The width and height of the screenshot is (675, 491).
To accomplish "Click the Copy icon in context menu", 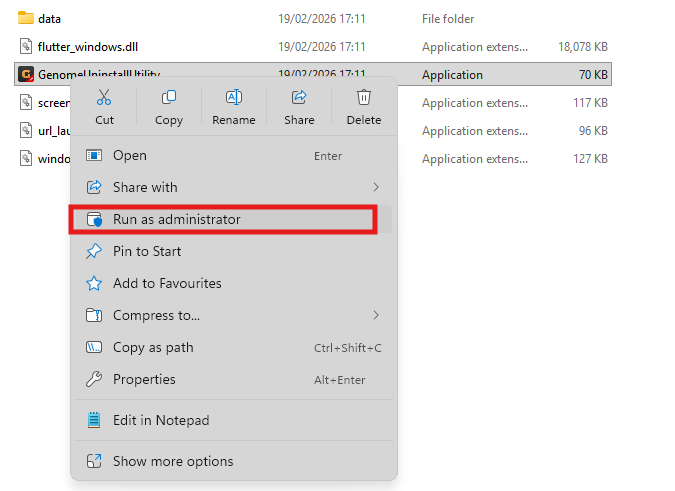I will [x=169, y=97].
